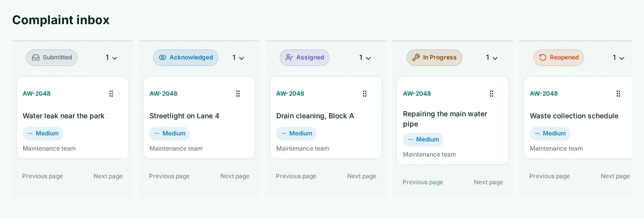Screen dimensions: 644x219
Task: Go to Next page in In Progress column
Action: (489, 182)
